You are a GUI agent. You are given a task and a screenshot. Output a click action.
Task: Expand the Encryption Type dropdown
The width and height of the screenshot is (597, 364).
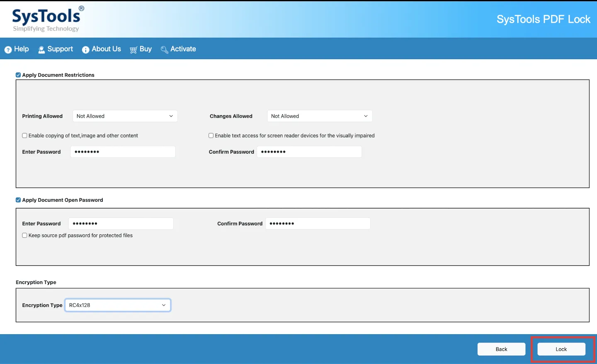(118, 305)
